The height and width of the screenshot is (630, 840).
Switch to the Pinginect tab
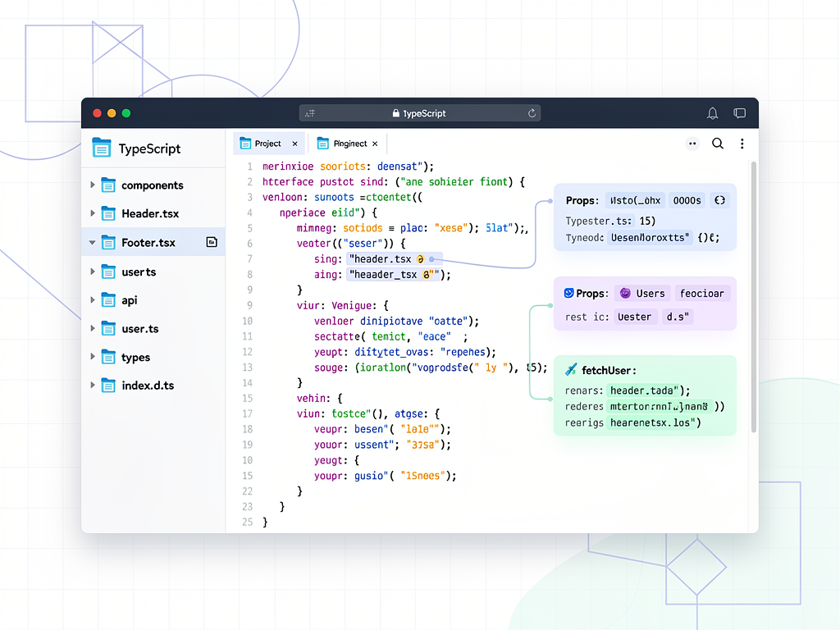(349, 144)
